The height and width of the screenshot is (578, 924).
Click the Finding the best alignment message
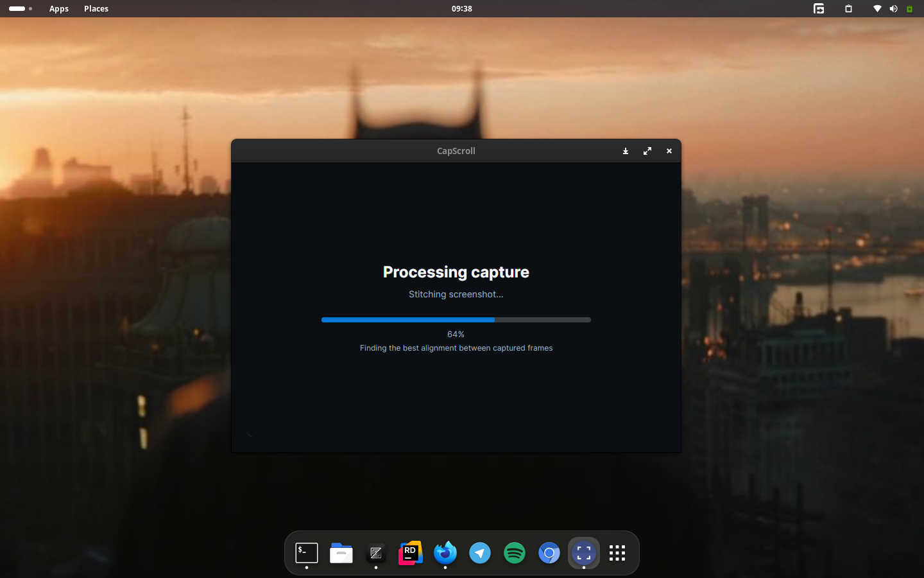[x=456, y=348]
